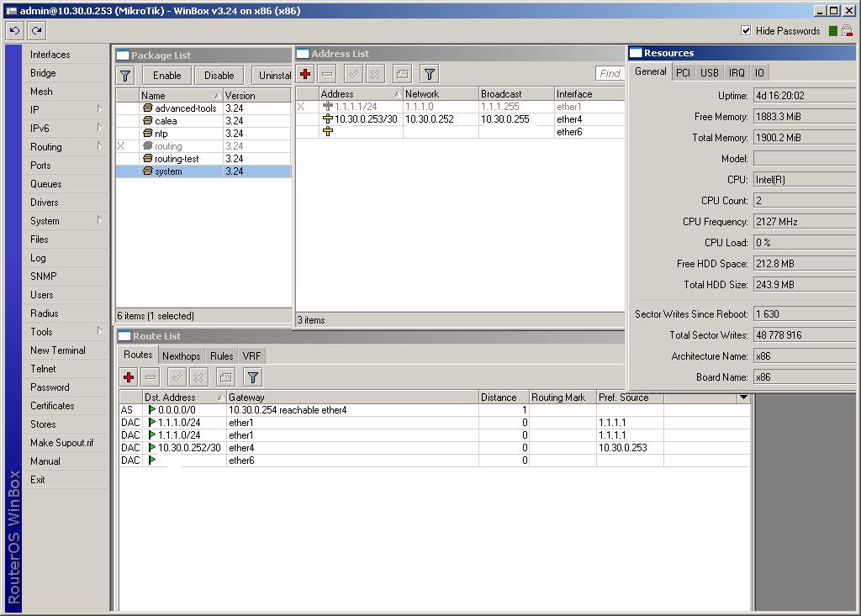Sort routes by Dst. Address column

tap(184, 397)
